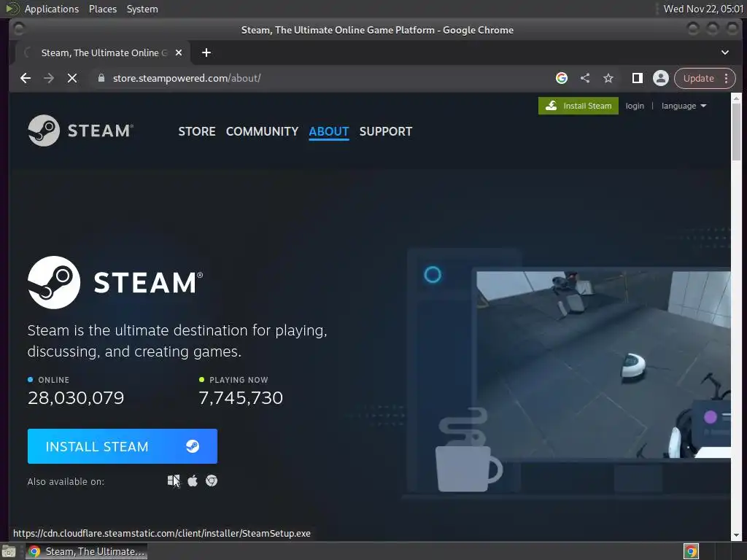Go to the ABOUT page

(x=329, y=131)
